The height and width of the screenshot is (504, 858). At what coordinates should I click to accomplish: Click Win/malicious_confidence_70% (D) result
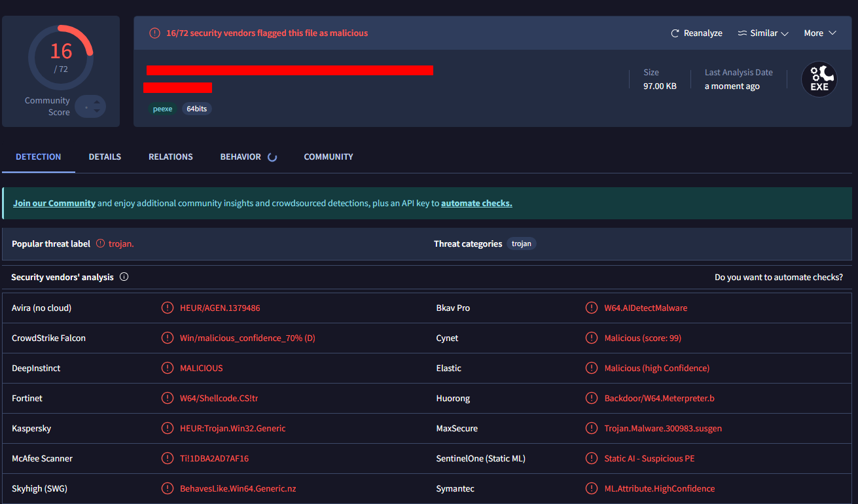[247, 338]
